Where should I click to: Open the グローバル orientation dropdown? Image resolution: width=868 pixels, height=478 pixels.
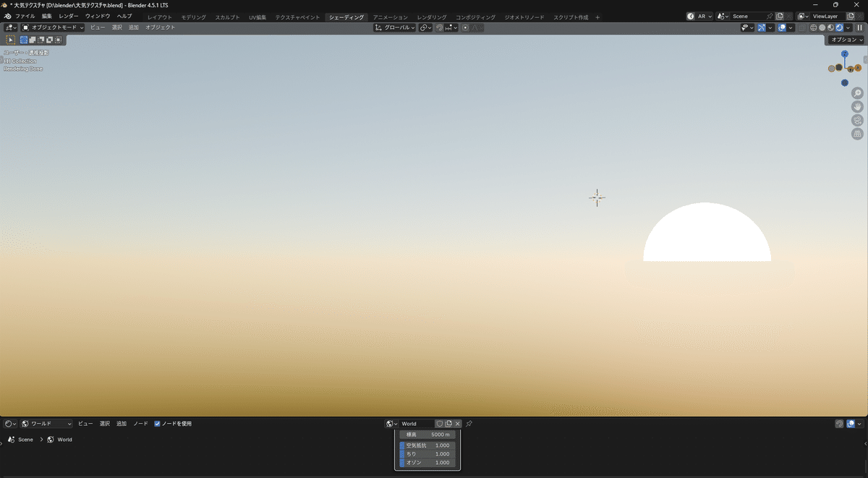pos(394,27)
